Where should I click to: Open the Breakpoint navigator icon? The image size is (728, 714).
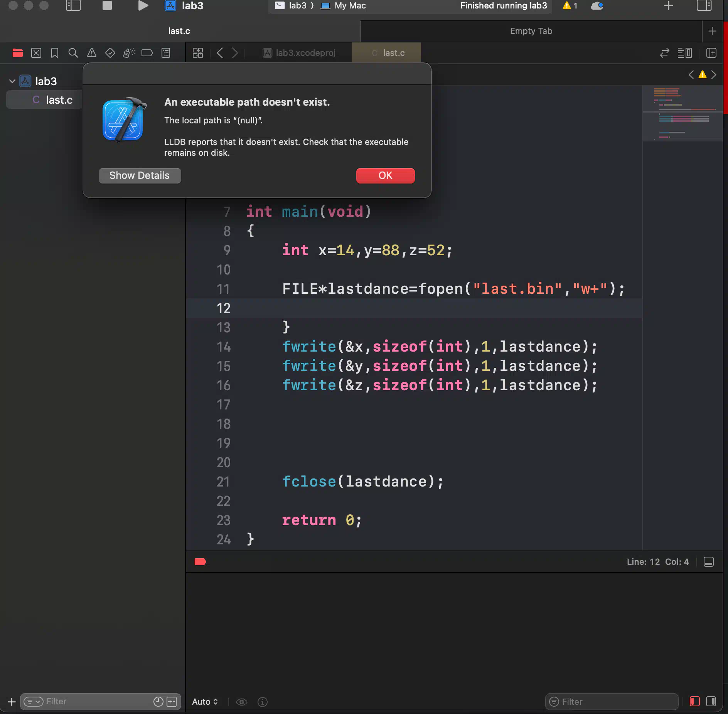click(147, 53)
